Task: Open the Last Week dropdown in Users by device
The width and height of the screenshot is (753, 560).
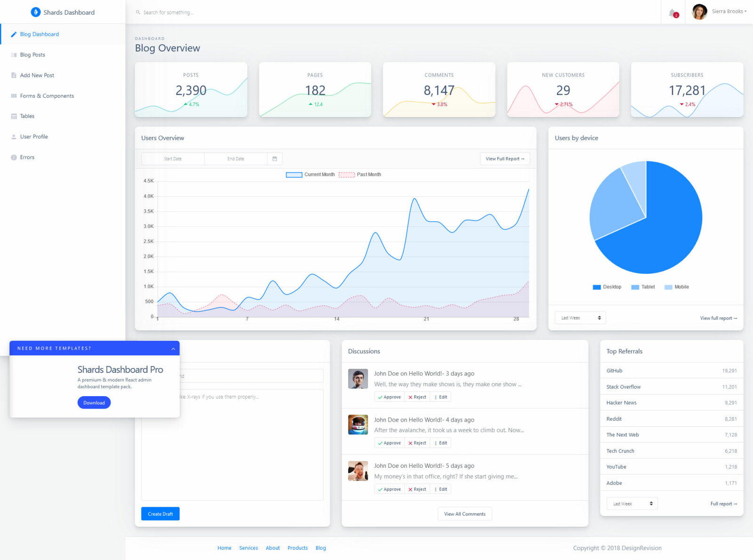Action: click(x=580, y=318)
